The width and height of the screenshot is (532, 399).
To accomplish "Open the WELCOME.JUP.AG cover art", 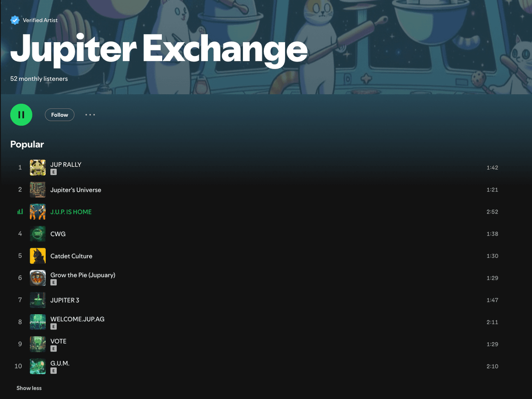I will tap(38, 322).
